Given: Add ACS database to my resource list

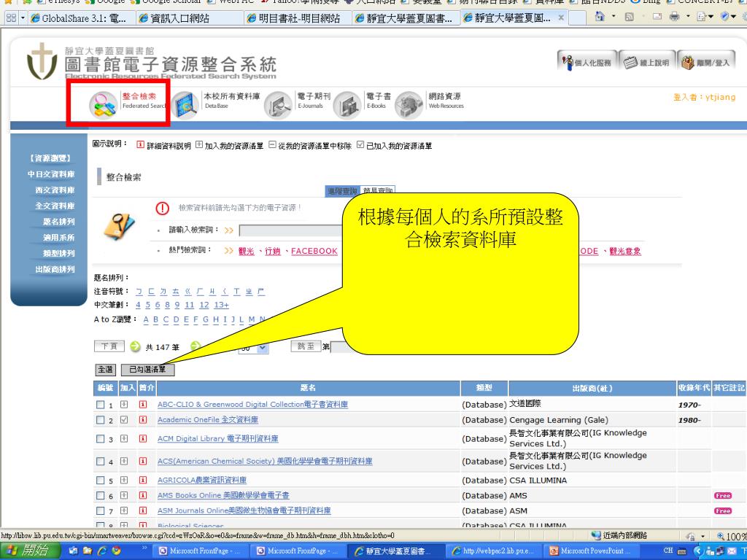Looking at the screenshot, I should coord(124,461).
